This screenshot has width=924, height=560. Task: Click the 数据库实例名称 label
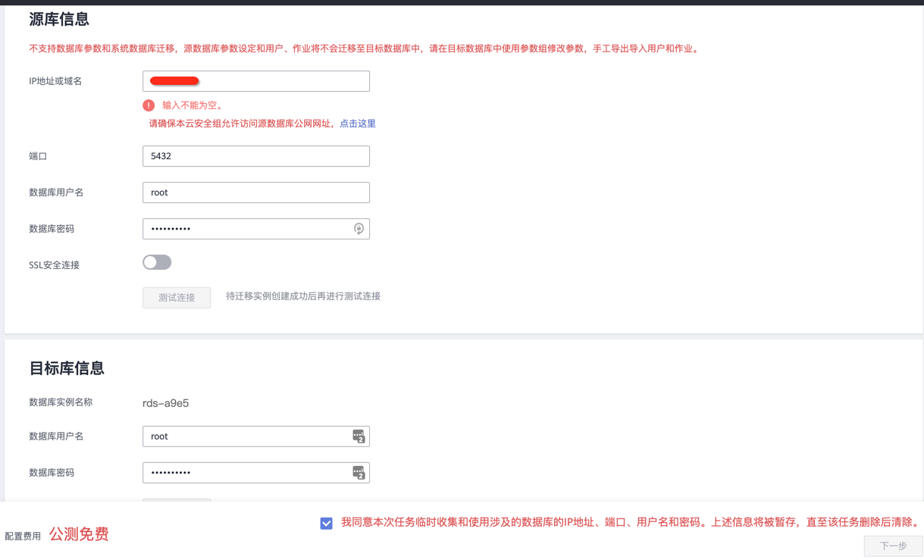click(x=61, y=402)
